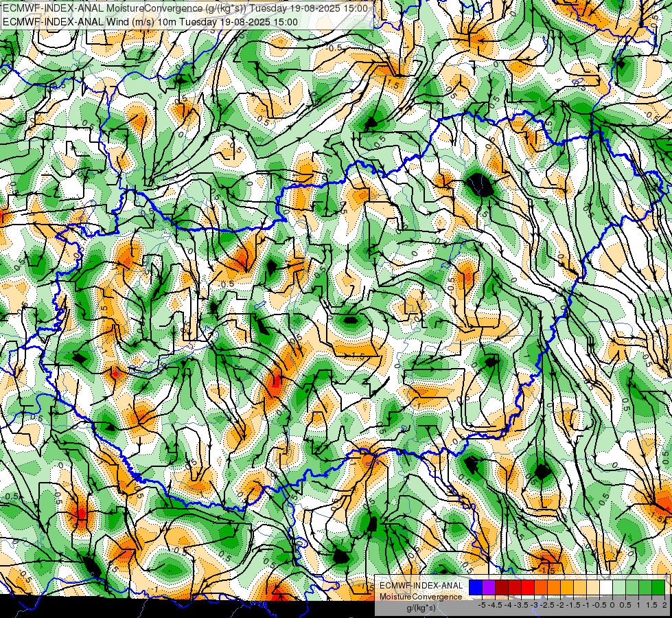672x618 pixels.
Task: Click the '-5' legend scale value
Action: [x=482, y=605]
